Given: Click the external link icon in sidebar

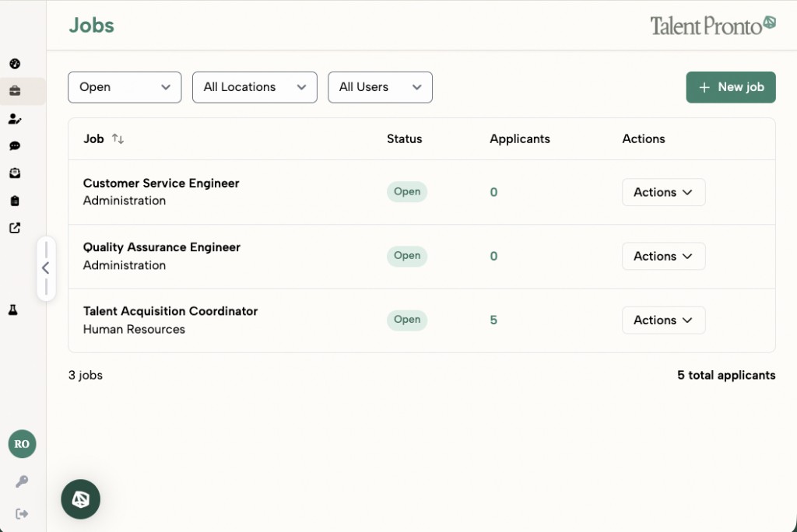Looking at the screenshot, I should pos(15,228).
